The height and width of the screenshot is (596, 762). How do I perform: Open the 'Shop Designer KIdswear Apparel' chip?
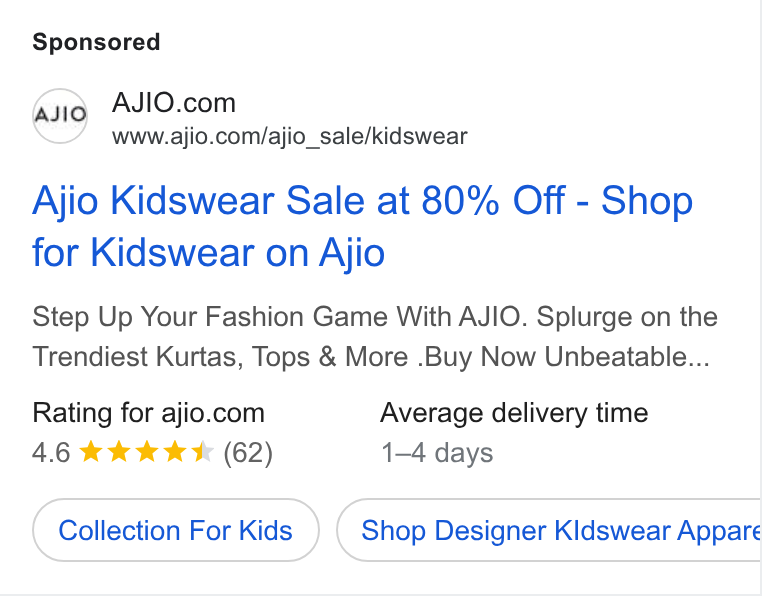click(x=549, y=530)
